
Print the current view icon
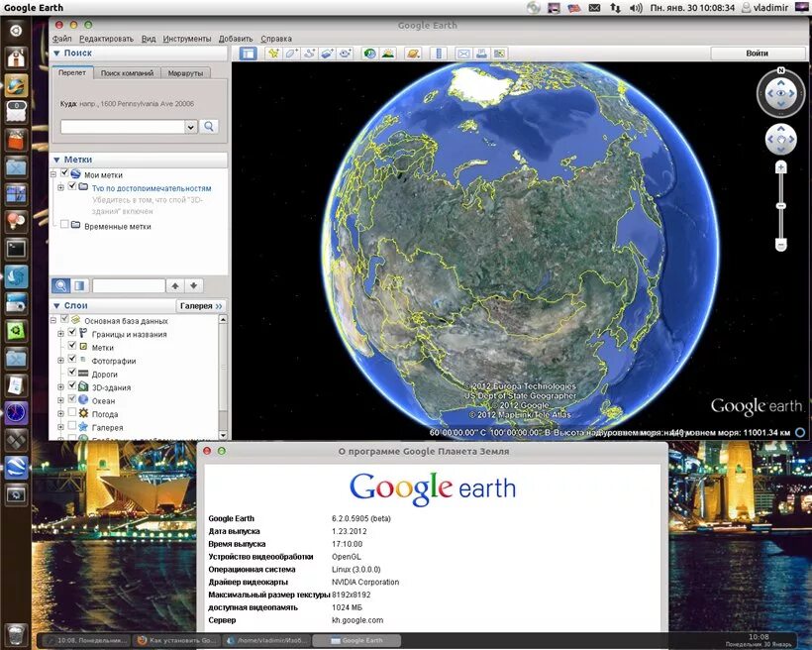pyautogui.click(x=481, y=53)
